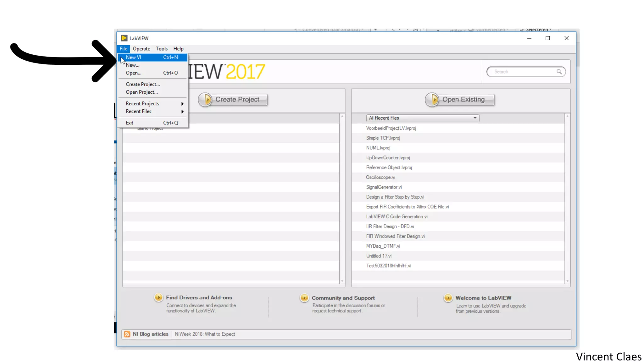Click the Welcome to LabVIEW arrow icon
Viewport: 644px width, 362px height.
(x=448, y=298)
